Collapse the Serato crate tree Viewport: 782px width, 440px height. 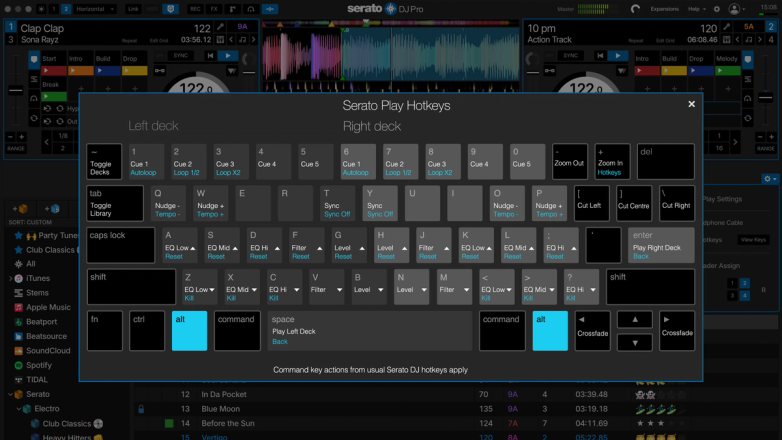point(9,394)
